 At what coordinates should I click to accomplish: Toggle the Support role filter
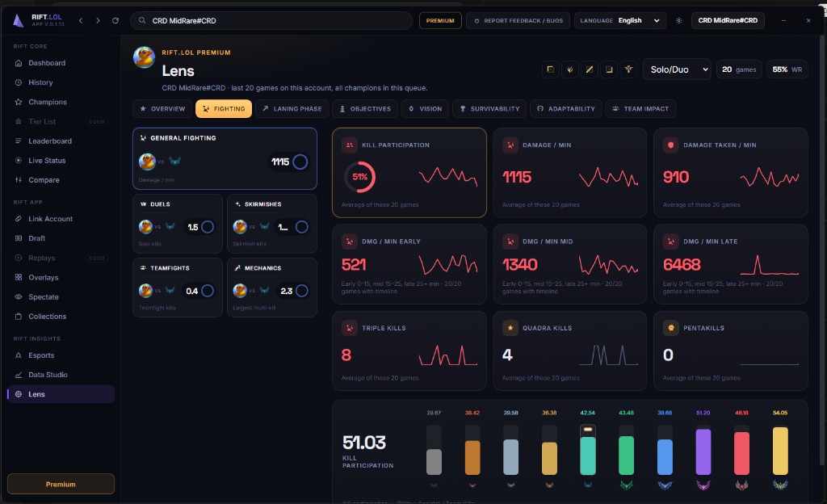pos(628,69)
